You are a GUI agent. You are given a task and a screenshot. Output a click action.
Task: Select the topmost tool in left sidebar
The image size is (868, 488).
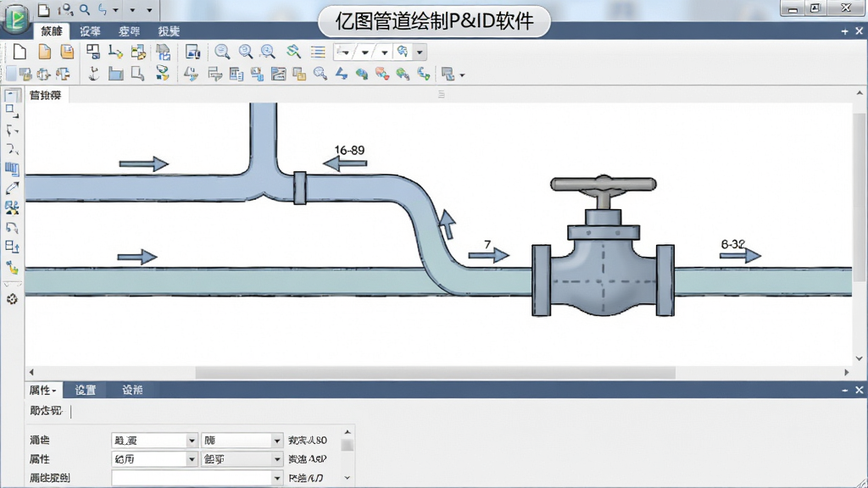point(12,95)
